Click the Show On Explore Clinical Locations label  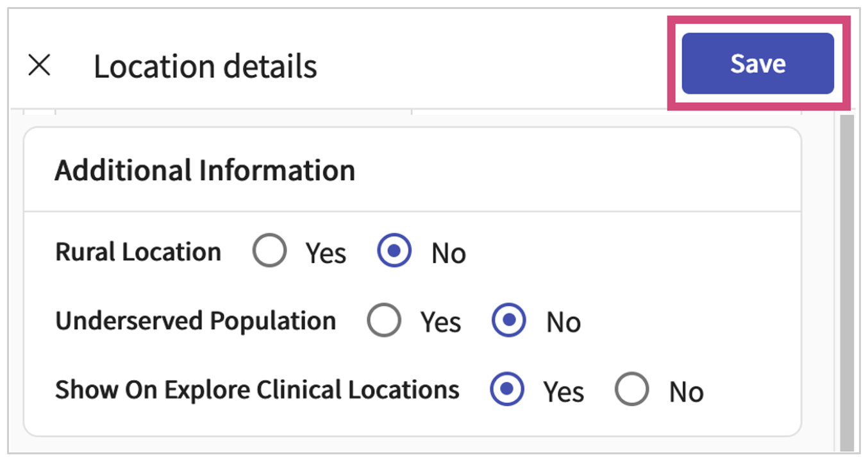tap(257, 390)
